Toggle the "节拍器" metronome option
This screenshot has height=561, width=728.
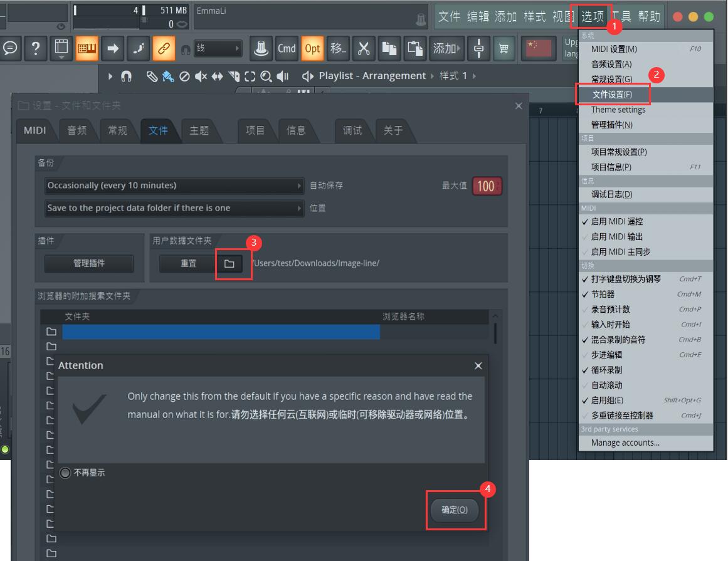603,294
